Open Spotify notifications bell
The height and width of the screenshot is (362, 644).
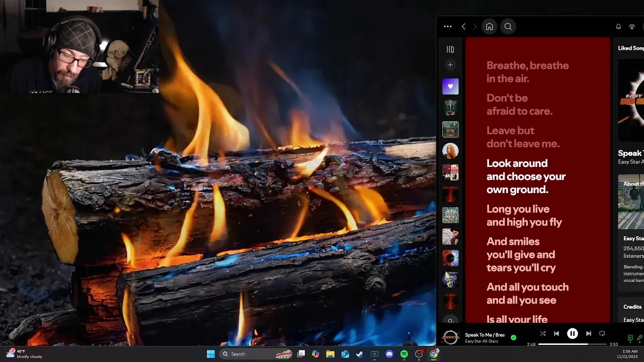(618, 27)
